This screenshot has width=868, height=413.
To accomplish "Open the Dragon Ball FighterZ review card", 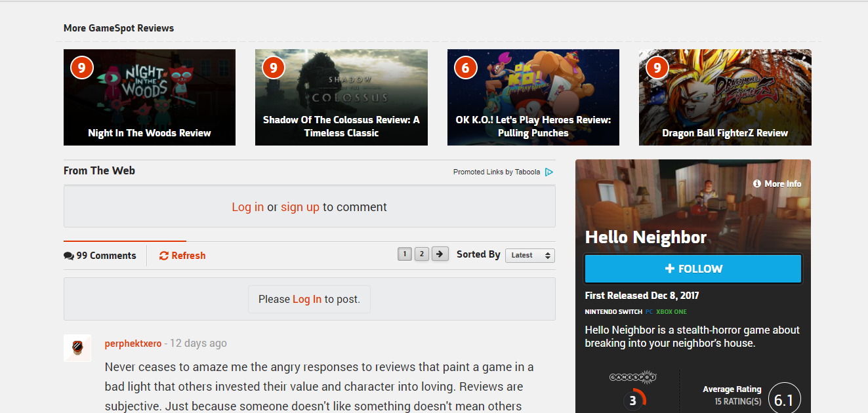I will coord(725,97).
